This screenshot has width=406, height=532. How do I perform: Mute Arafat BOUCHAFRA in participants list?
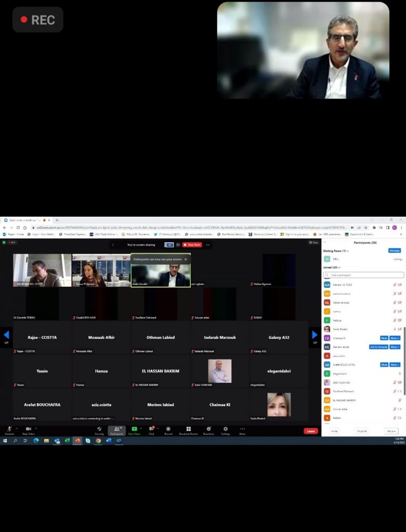point(384,364)
